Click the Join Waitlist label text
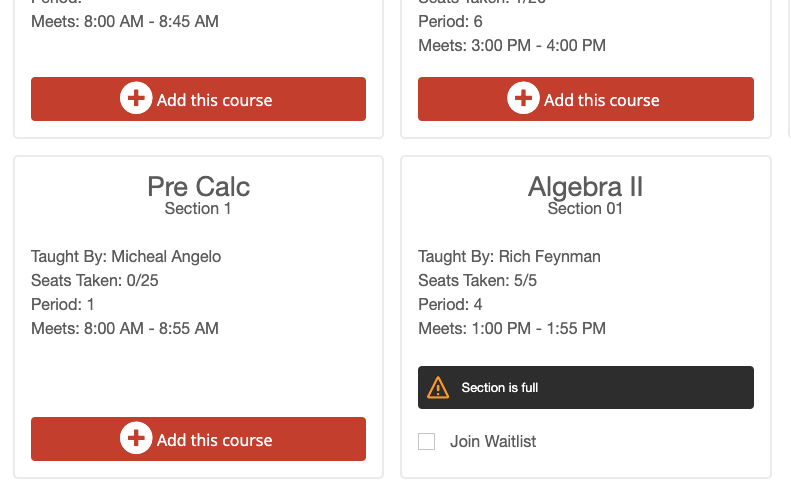The height and width of the screenshot is (498, 791). tap(493, 441)
